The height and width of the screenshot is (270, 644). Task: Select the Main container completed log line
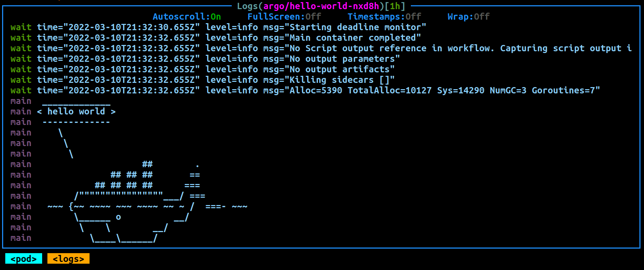[216, 38]
